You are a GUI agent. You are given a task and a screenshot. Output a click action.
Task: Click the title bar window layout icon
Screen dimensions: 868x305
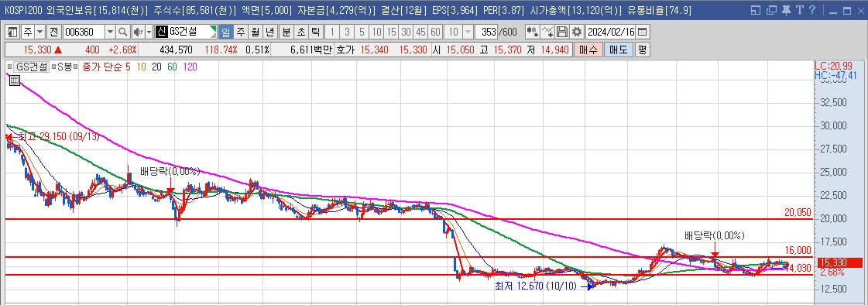(756, 10)
